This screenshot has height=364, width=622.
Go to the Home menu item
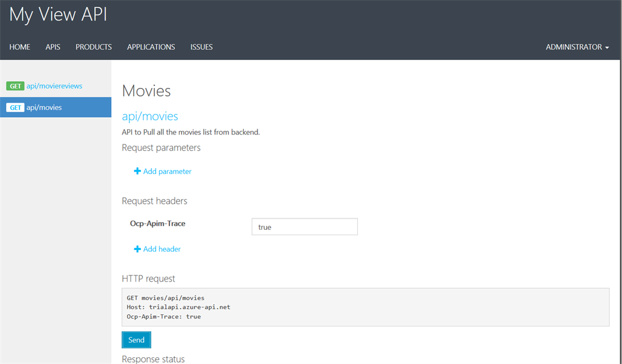click(x=20, y=47)
